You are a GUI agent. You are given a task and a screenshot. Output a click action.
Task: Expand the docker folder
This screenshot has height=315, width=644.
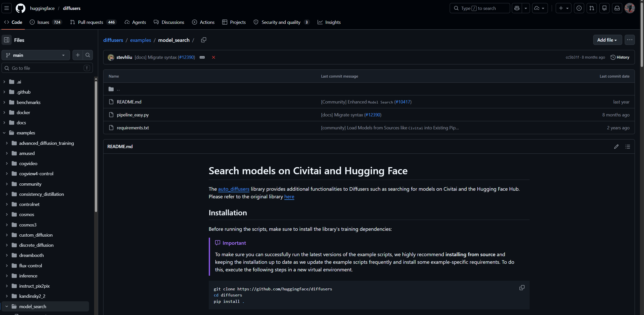coord(4,112)
